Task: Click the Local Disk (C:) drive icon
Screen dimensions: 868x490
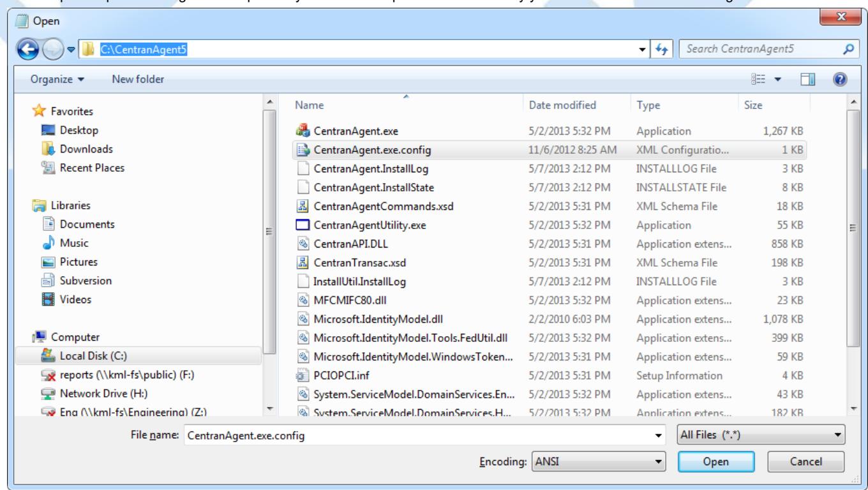Action: pyautogui.click(x=48, y=355)
